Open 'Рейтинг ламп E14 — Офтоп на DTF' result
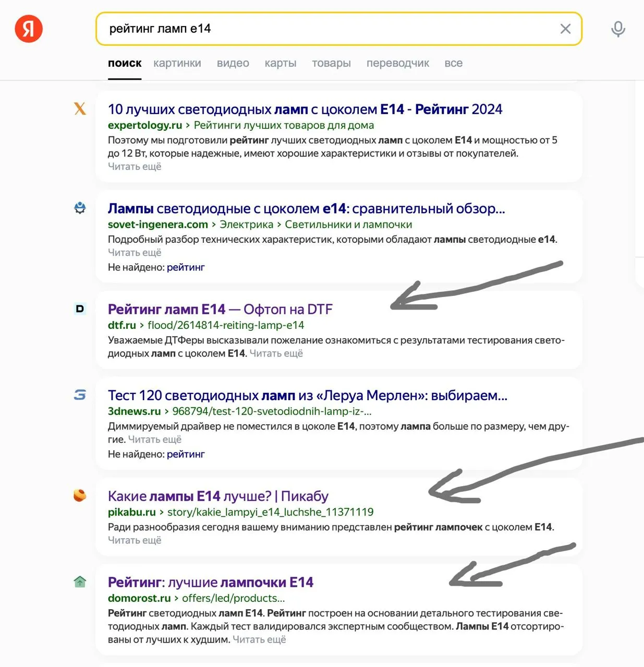This screenshot has height=667, width=644. point(220,309)
